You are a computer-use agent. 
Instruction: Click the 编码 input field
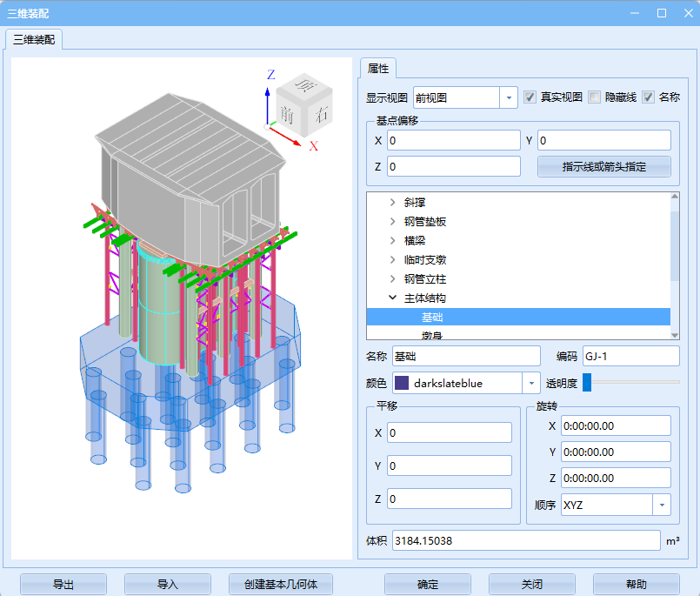pos(630,356)
